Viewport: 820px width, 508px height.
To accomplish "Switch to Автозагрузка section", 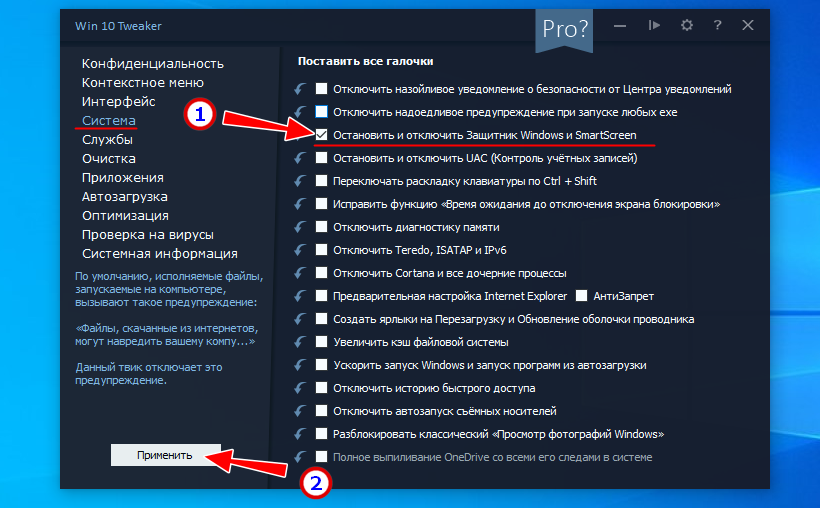I will [125, 197].
